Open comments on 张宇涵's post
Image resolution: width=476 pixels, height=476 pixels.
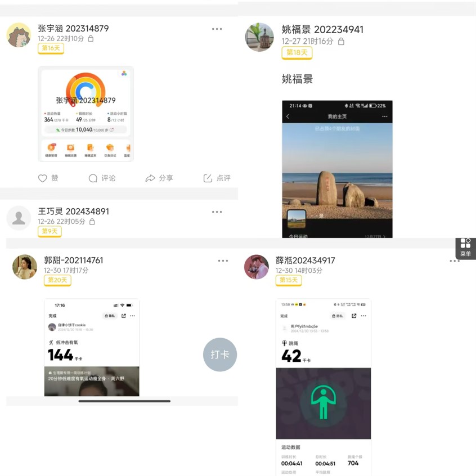(x=93, y=178)
